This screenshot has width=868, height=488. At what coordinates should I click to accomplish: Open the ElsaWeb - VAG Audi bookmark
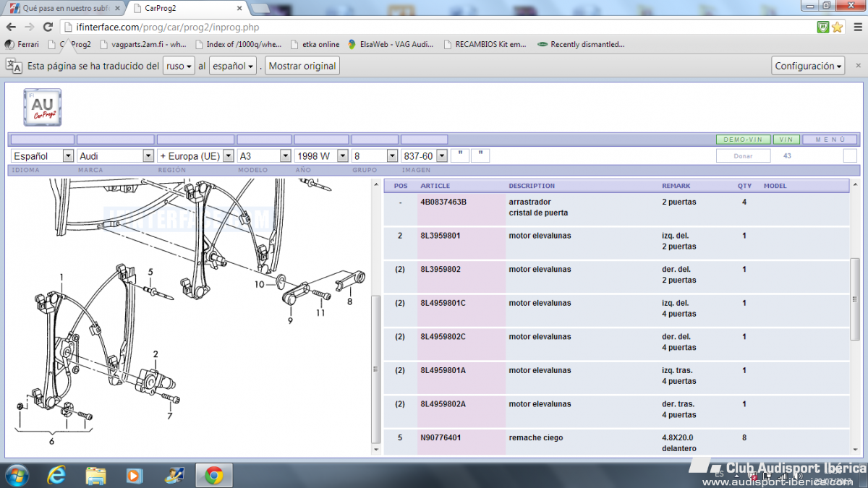[391, 44]
